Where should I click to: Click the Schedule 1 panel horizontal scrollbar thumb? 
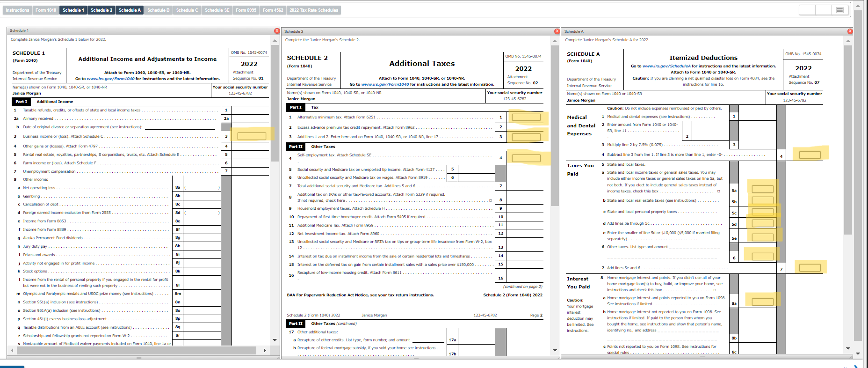coord(136,350)
